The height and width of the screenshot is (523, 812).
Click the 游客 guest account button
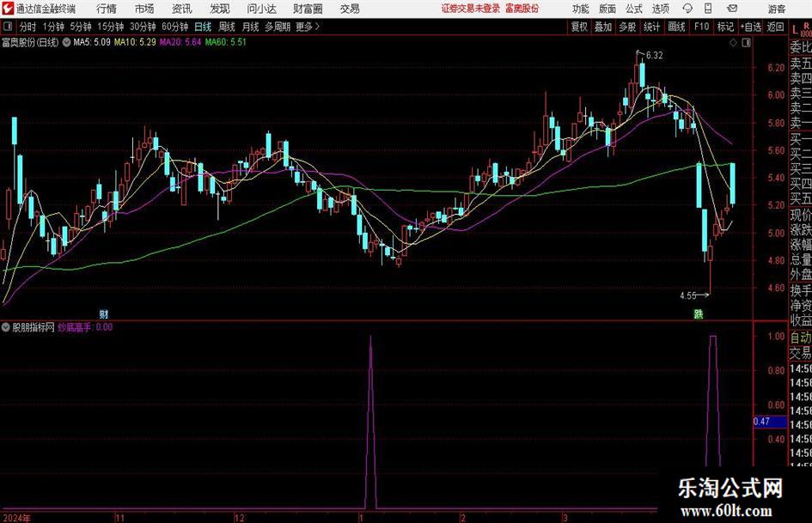pyautogui.click(x=776, y=9)
